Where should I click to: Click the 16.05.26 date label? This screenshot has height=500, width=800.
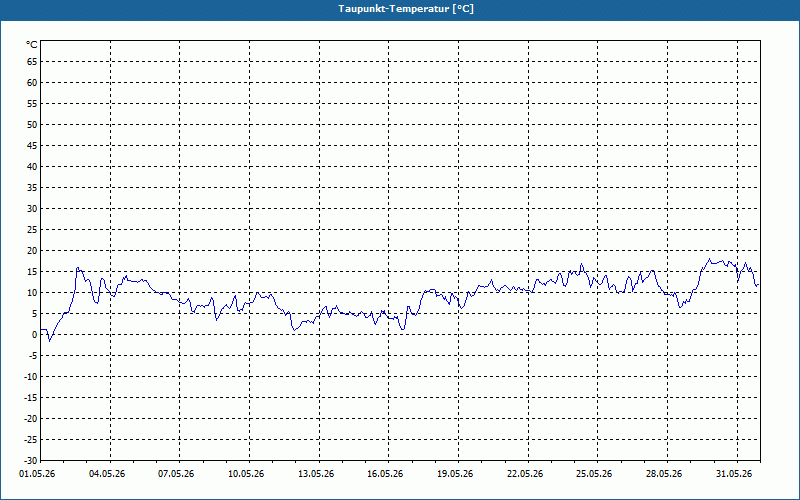(385, 474)
